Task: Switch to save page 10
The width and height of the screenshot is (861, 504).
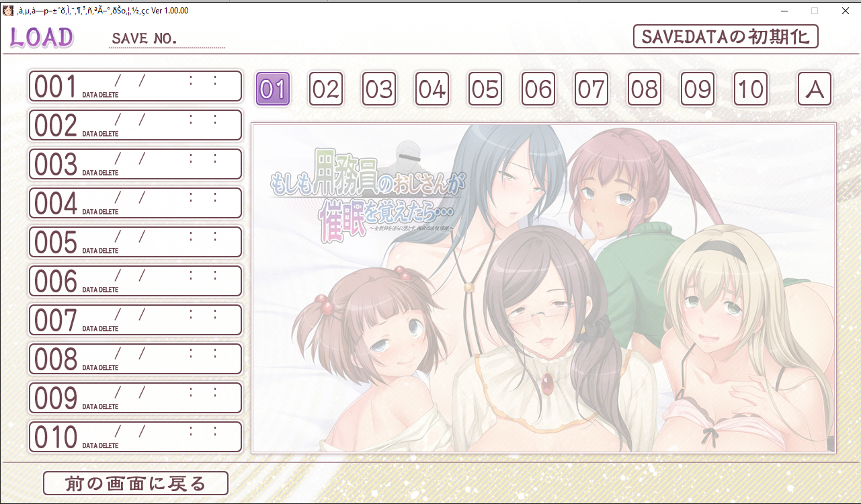Action: [x=751, y=89]
